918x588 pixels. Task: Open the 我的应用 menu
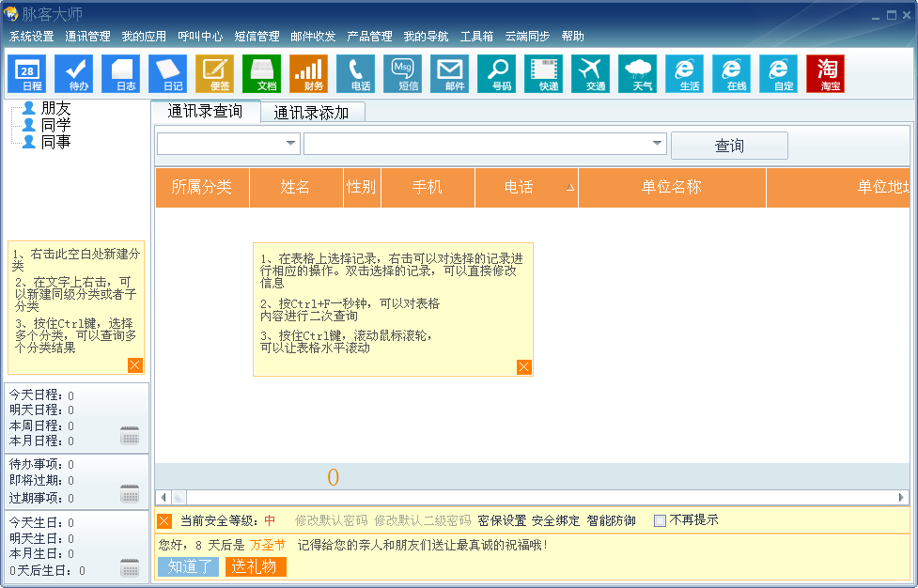[144, 37]
